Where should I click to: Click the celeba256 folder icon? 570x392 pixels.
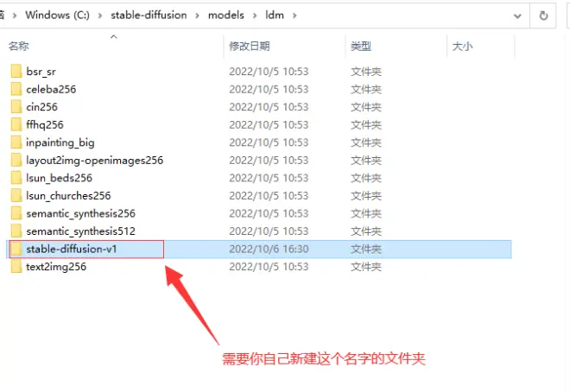[x=16, y=89]
